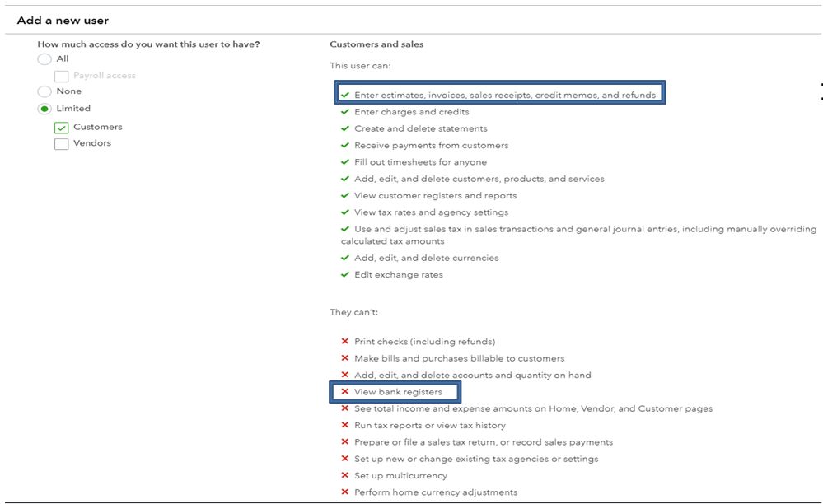Select the Limited access radio button

pyautogui.click(x=44, y=109)
